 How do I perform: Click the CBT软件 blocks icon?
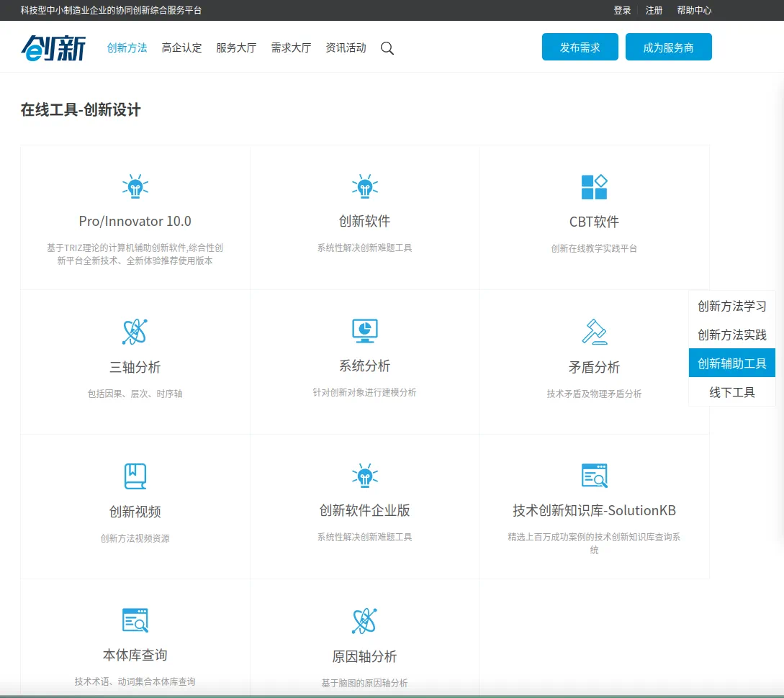pos(594,187)
